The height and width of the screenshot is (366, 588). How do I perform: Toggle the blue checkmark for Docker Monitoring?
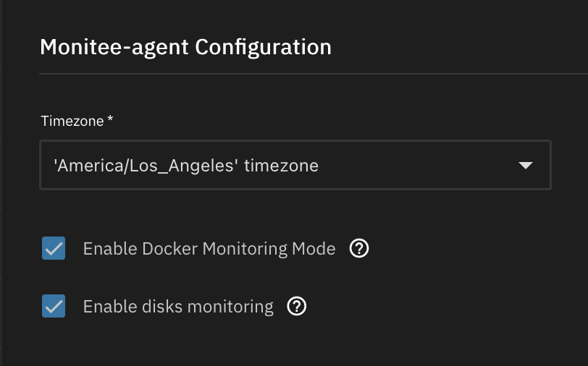coord(54,249)
